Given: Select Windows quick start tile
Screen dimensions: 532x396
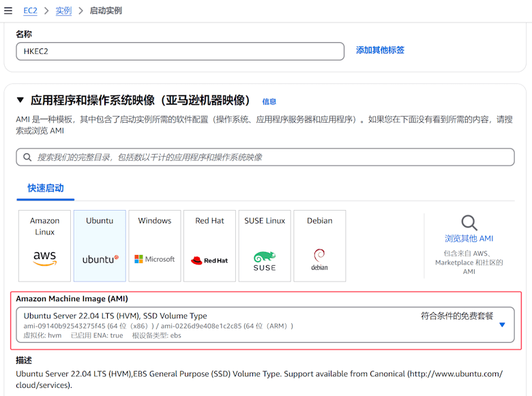Looking at the screenshot, I should pyautogui.click(x=155, y=246).
